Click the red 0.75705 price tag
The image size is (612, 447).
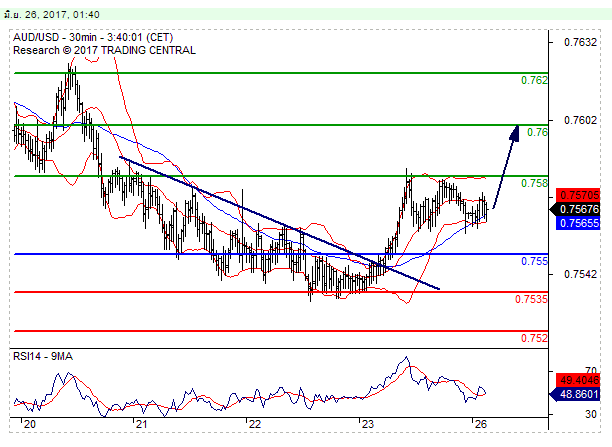point(579,195)
